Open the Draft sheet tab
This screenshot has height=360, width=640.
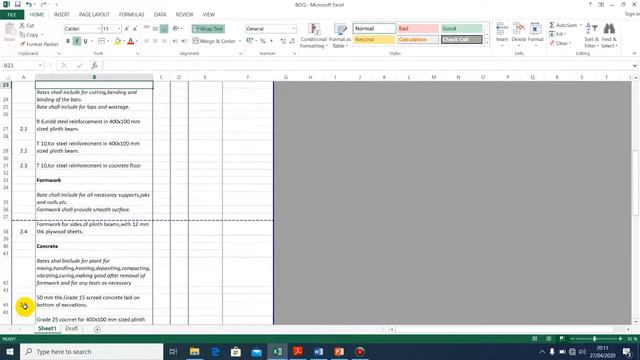[71, 329]
